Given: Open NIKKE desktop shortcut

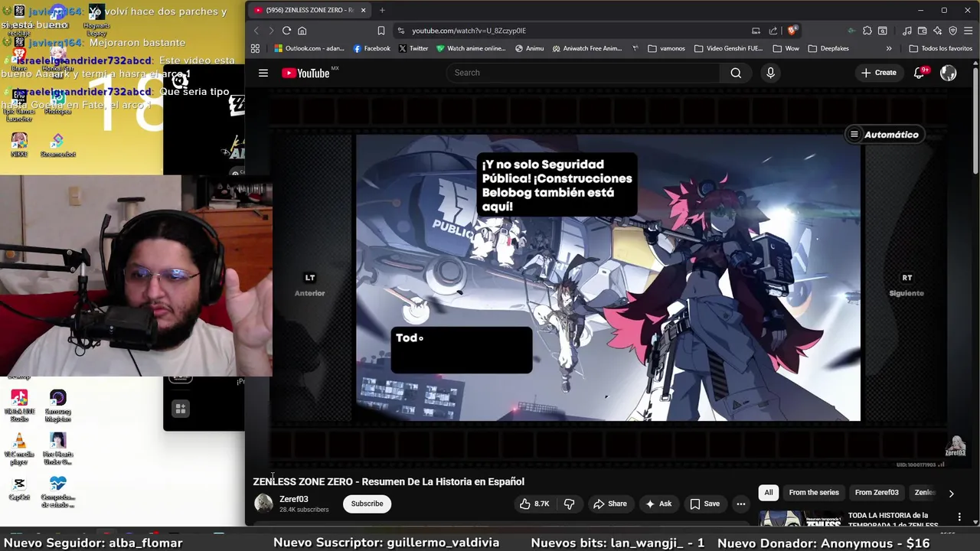Looking at the screenshot, I should (19, 145).
